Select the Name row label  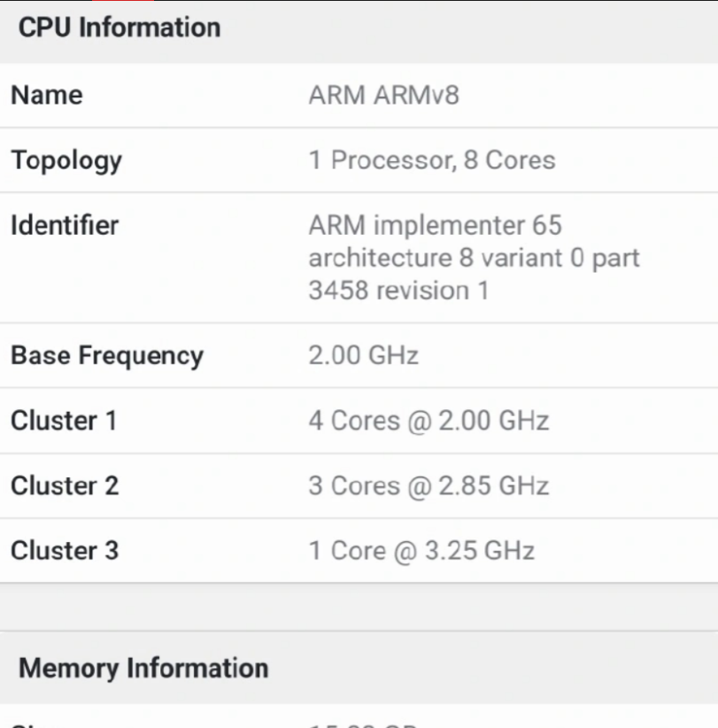46,95
